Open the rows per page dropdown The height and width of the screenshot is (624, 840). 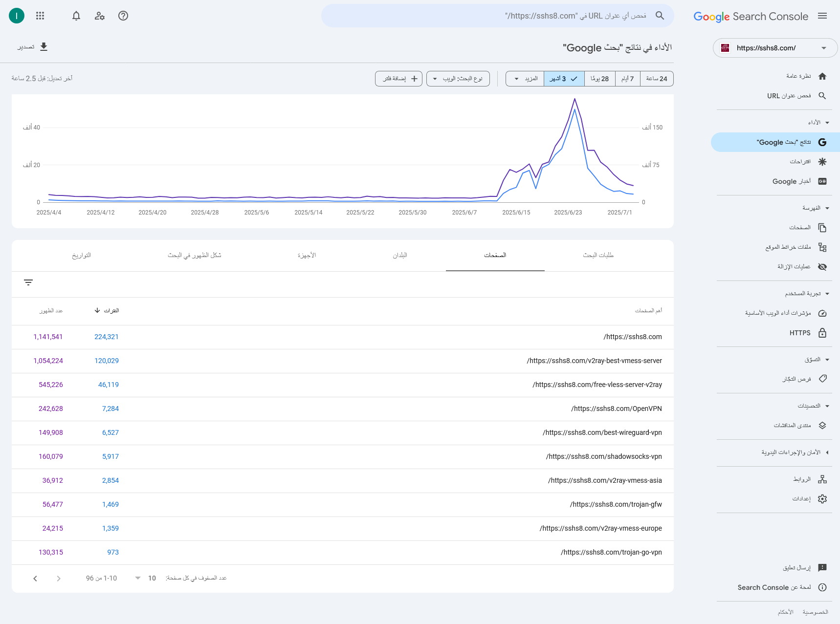[x=145, y=578]
